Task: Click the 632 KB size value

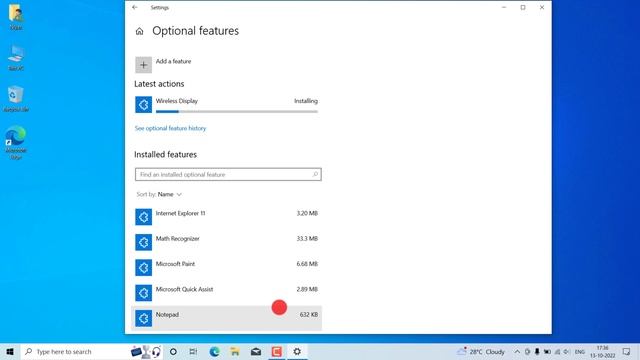Action: [309, 314]
